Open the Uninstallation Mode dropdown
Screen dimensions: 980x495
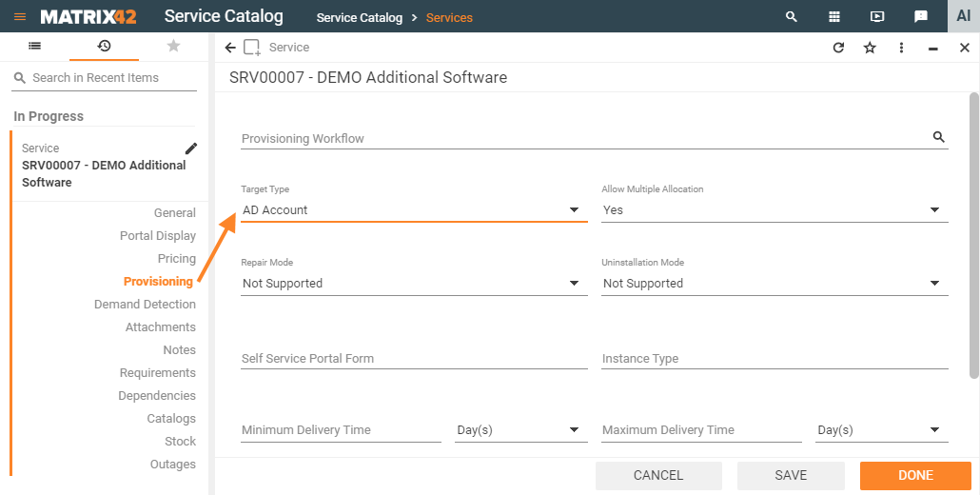(934, 284)
